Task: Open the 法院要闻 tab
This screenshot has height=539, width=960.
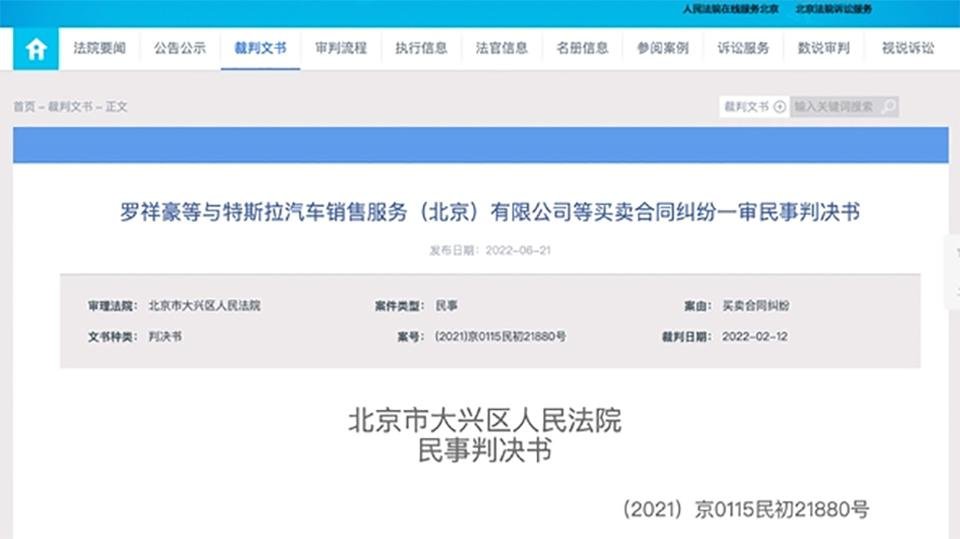Action: pyautogui.click(x=99, y=48)
